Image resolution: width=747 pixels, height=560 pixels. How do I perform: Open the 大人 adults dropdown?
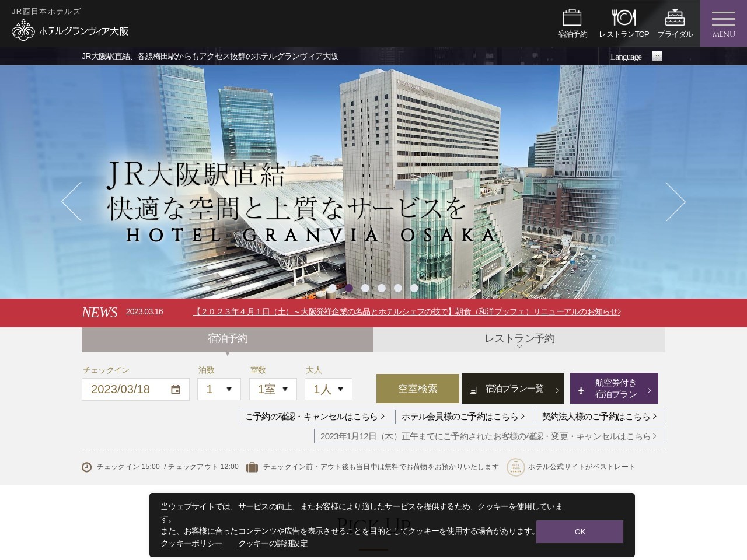329,389
